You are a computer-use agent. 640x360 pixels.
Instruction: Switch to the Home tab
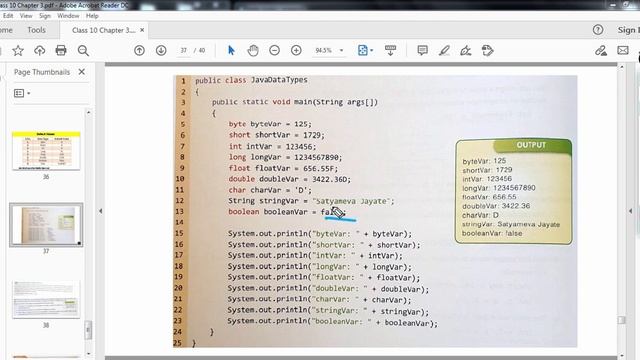point(6,30)
